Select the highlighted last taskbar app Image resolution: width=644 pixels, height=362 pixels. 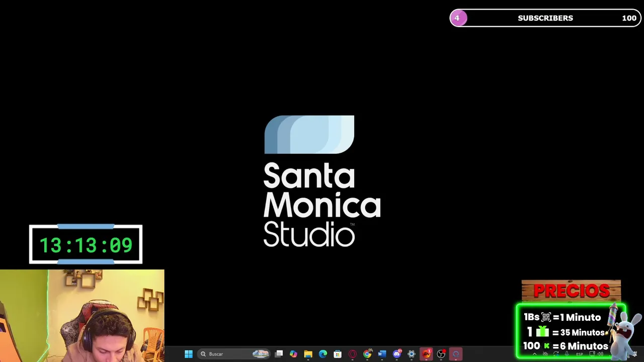[x=456, y=354]
